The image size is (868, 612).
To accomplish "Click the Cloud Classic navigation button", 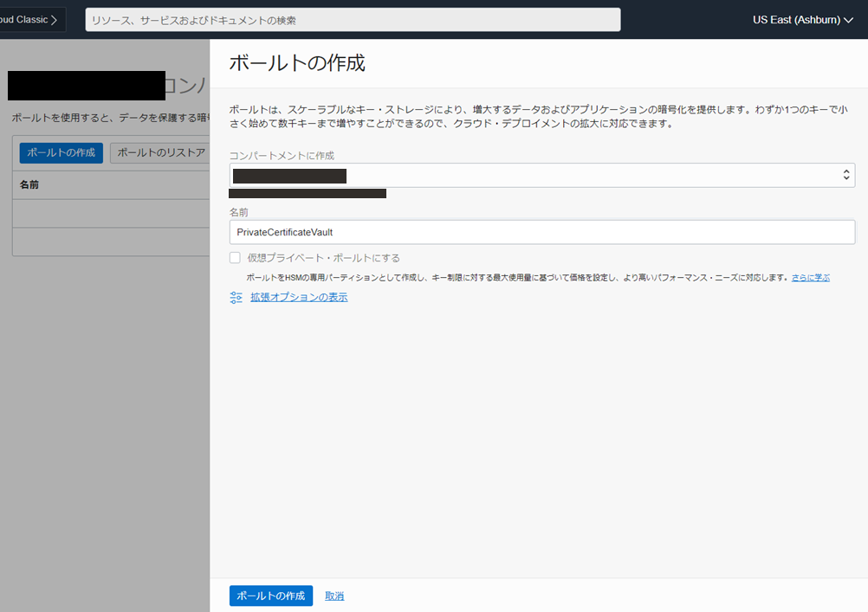I will tap(29, 20).
